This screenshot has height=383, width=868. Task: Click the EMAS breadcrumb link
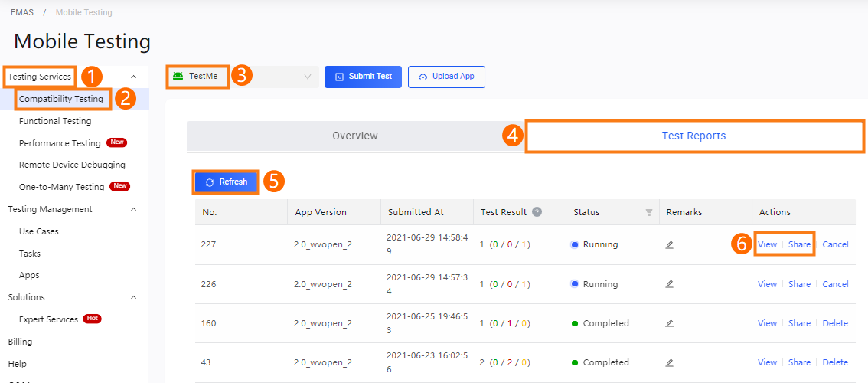point(21,12)
